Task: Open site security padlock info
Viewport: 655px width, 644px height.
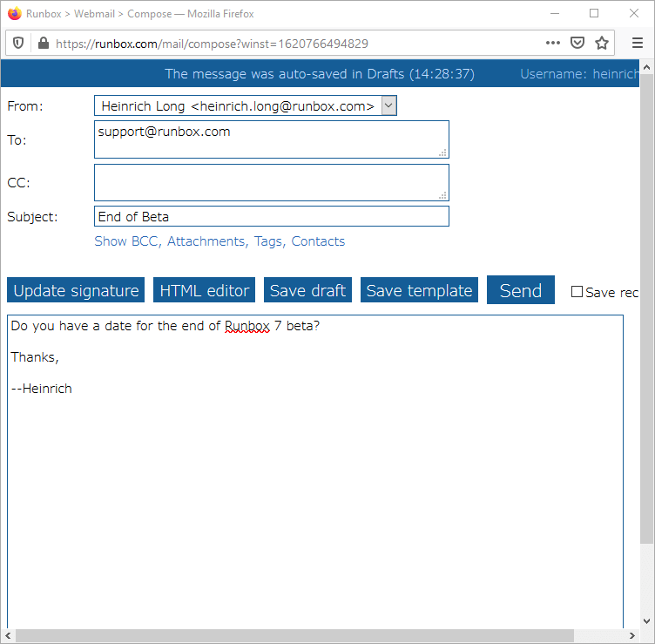Action: pyautogui.click(x=44, y=43)
